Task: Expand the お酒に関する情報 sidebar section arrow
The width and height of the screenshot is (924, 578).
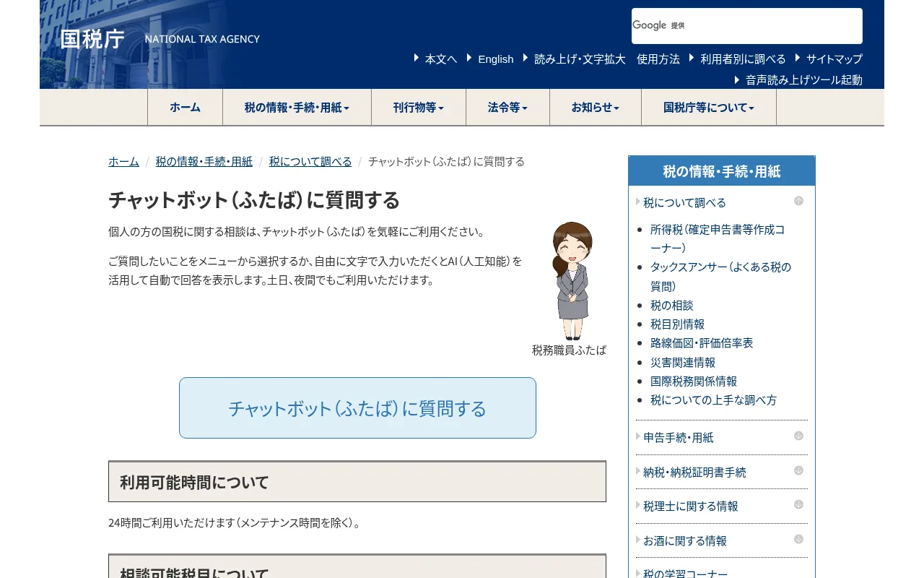Action: (798, 539)
